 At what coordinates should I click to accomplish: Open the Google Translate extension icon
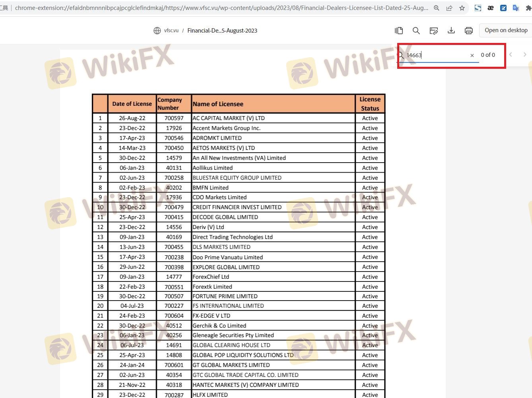coord(516,8)
